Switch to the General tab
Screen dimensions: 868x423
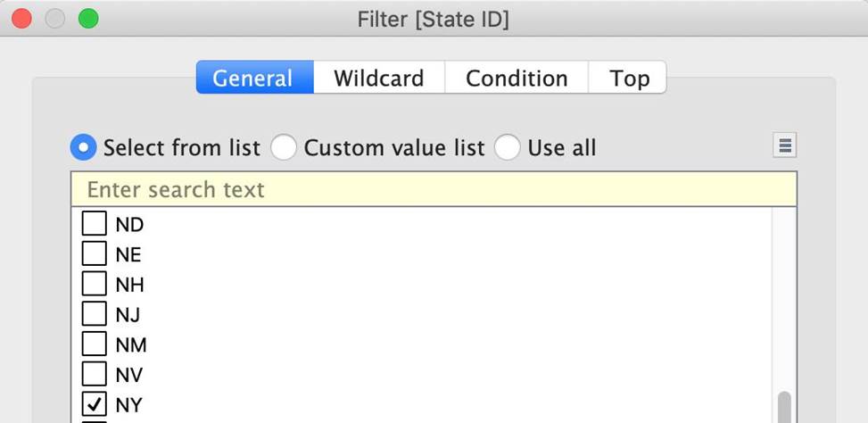[253, 78]
